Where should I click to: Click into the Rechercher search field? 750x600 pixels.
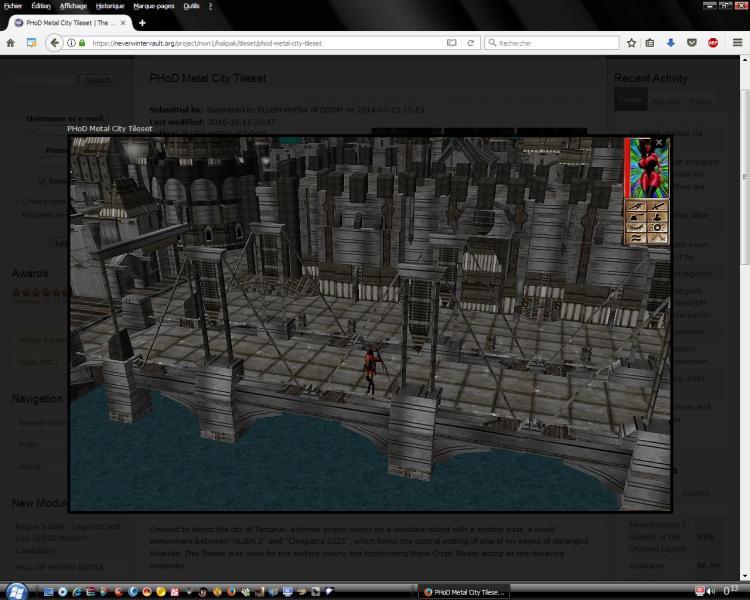(551, 43)
